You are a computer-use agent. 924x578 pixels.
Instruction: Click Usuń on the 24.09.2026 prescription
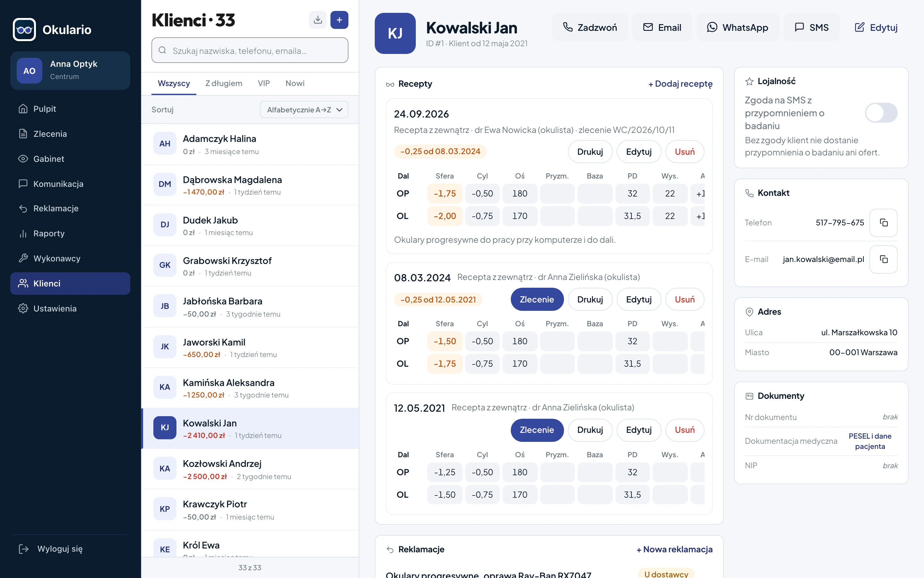pos(685,152)
